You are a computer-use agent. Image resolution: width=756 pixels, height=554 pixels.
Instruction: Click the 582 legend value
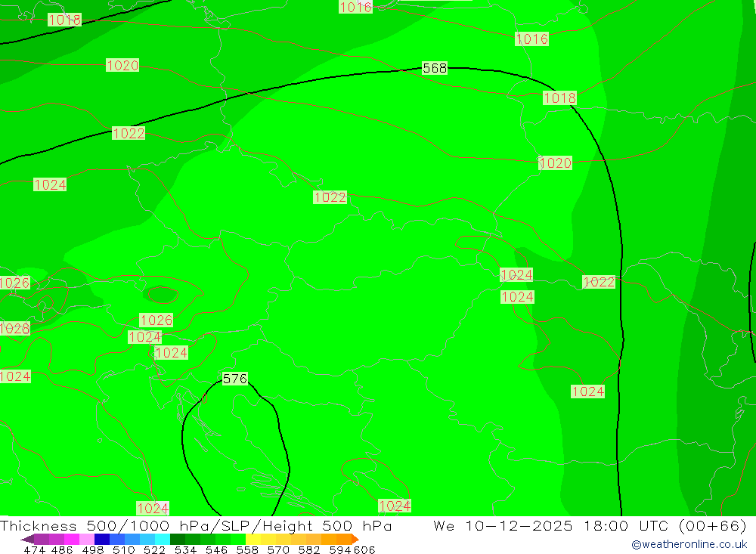click(x=308, y=550)
